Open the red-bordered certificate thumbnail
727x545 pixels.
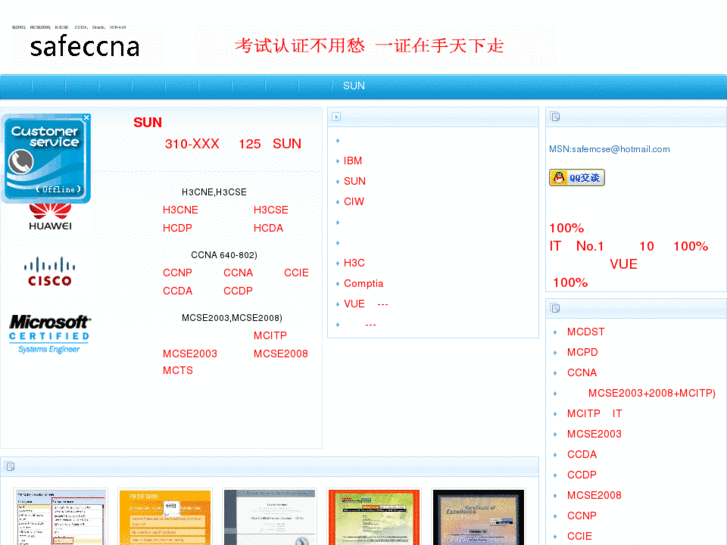click(x=374, y=517)
